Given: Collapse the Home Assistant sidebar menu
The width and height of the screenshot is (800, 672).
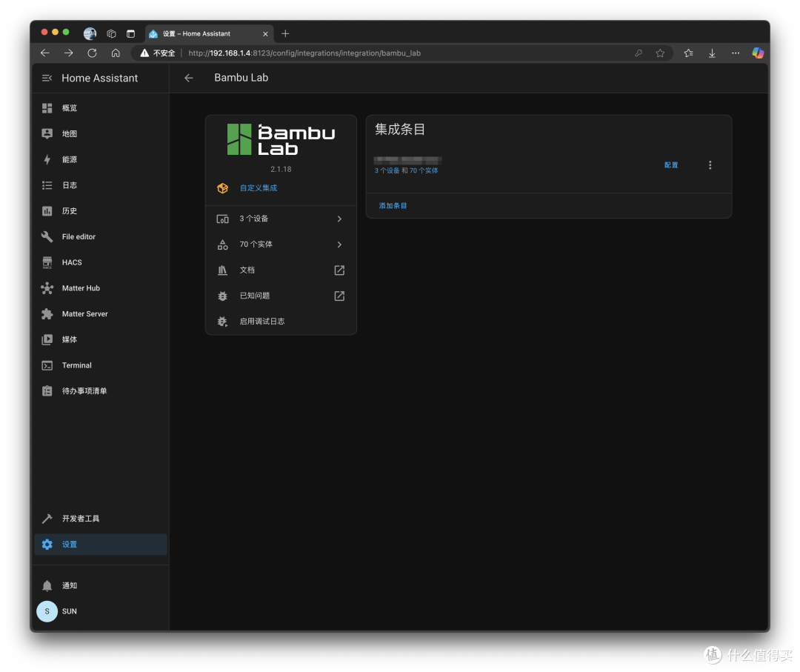Looking at the screenshot, I should coord(47,78).
